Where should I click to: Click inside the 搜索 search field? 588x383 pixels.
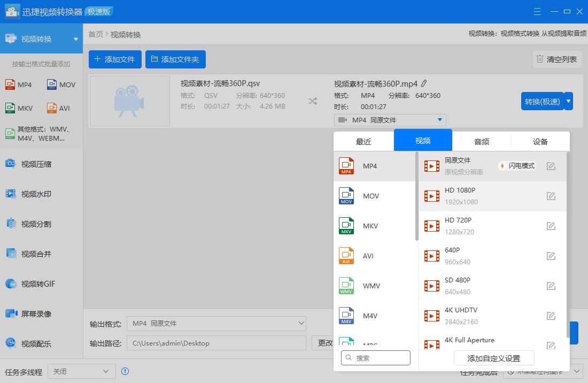[x=376, y=357]
